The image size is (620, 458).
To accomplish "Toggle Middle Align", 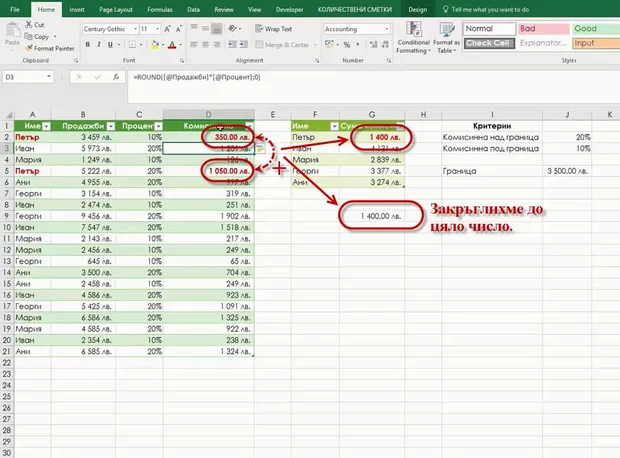I will pyautogui.click(x=205, y=28).
